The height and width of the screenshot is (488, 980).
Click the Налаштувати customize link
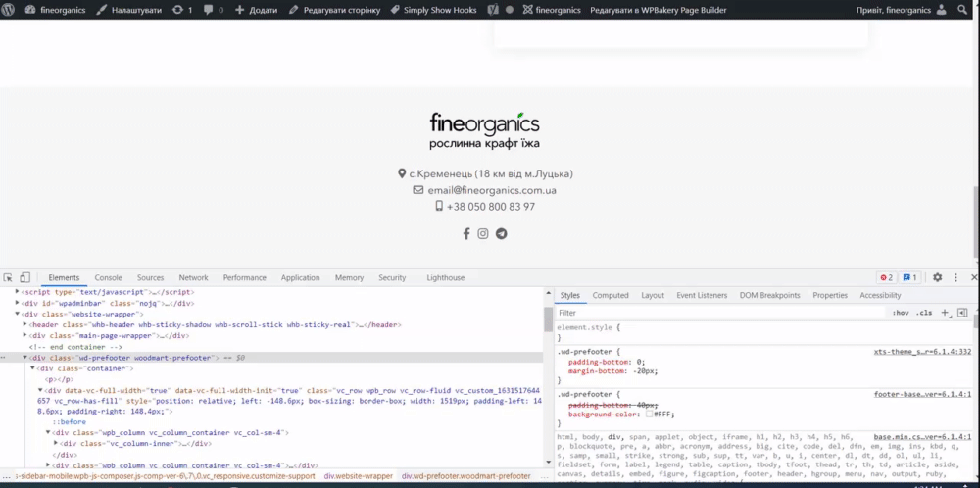click(x=128, y=10)
